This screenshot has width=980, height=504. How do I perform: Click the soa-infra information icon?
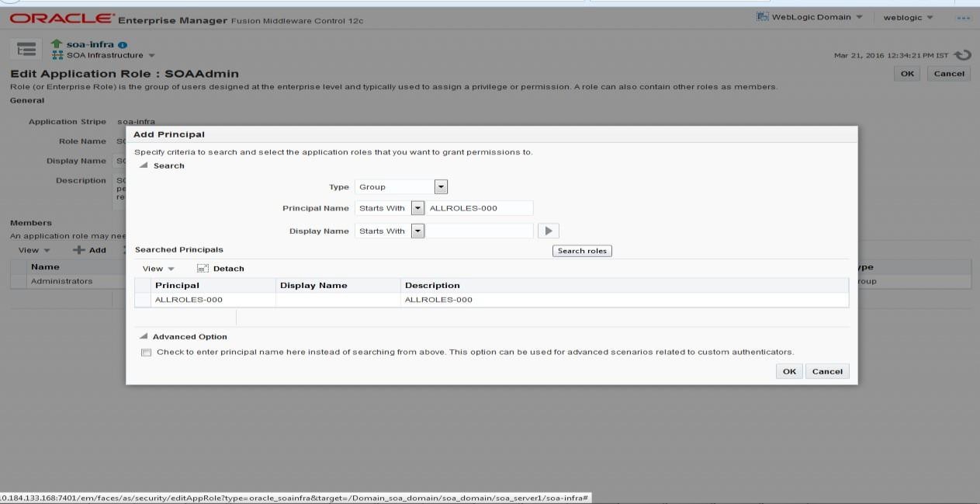coord(123,44)
